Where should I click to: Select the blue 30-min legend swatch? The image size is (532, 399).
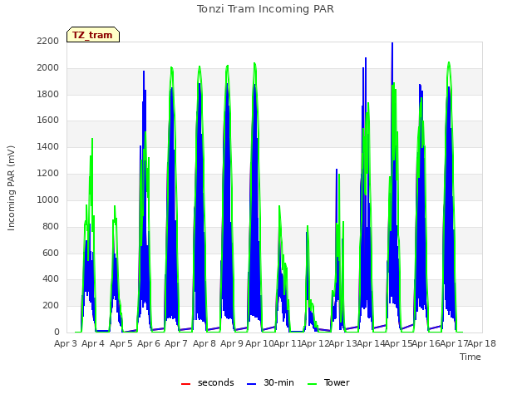point(251,383)
